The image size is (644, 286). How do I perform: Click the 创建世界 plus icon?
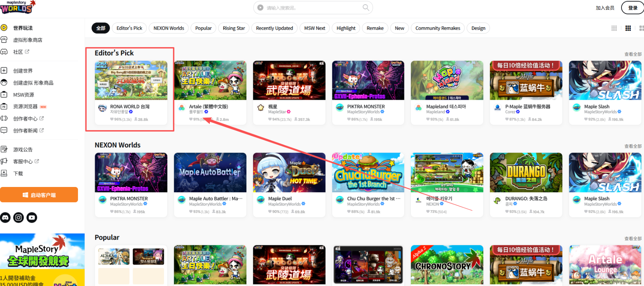click(4, 70)
